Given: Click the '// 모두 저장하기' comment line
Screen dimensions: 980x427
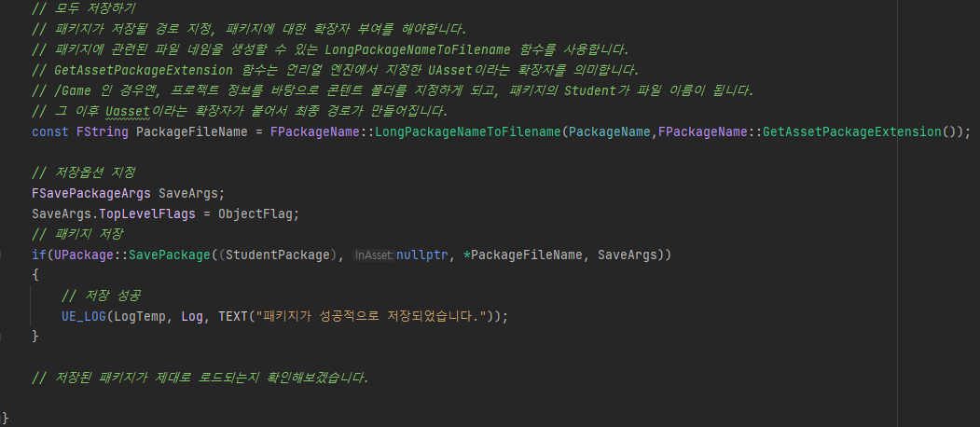Looking at the screenshot, I should click(x=84, y=8).
